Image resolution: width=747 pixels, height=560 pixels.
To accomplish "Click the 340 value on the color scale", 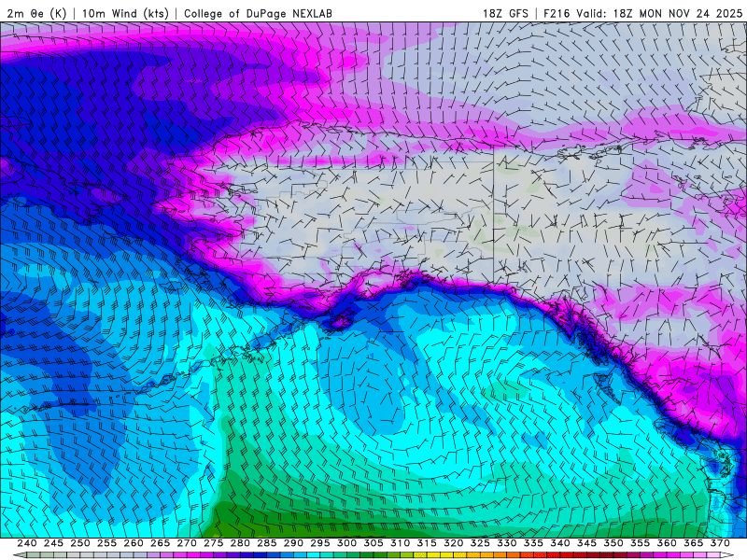I will (x=560, y=543).
